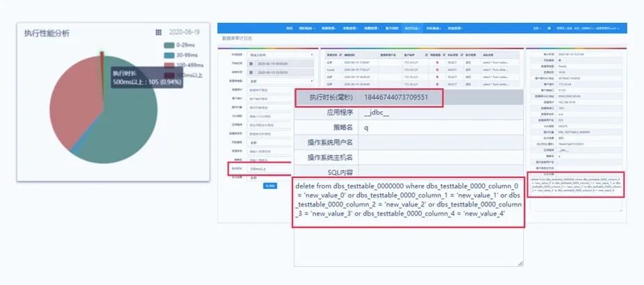The width and height of the screenshot is (644, 285).
Task: Click the 2020-06-19 date in performance panel
Action: pos(184,33)
